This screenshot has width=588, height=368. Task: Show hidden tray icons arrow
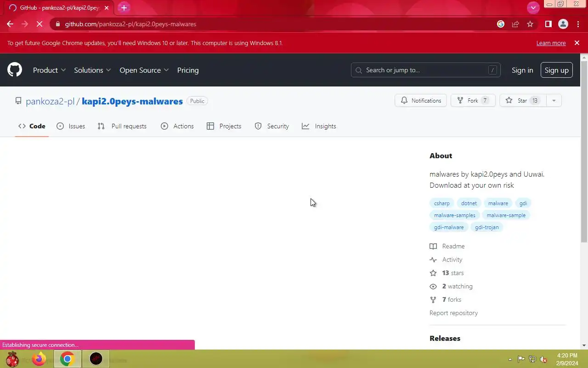[x=510, y=359]
